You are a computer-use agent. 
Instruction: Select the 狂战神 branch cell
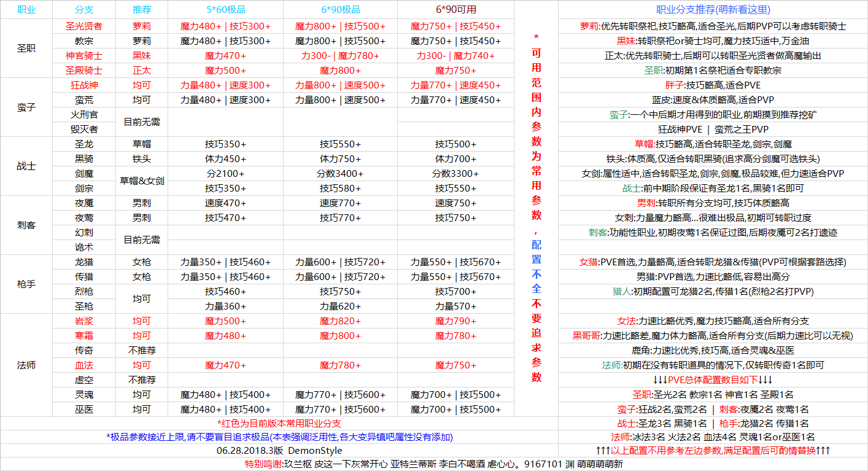point(84,85)
